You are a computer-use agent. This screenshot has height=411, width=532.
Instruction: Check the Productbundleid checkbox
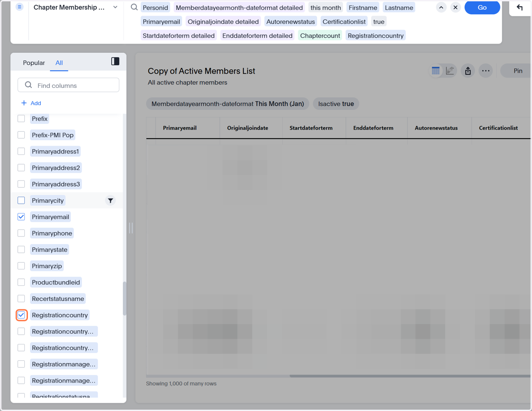pyautogui.click(x=21, y=282)
